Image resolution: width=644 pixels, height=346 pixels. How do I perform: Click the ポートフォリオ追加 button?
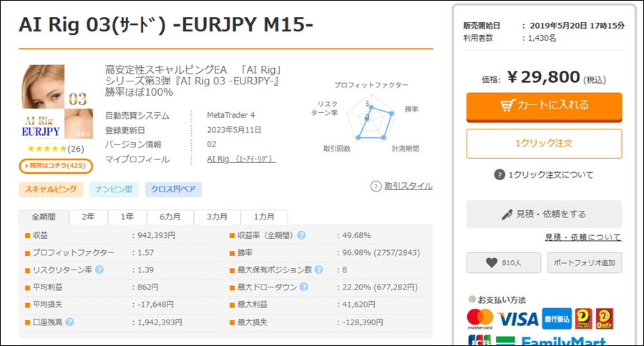585,262
